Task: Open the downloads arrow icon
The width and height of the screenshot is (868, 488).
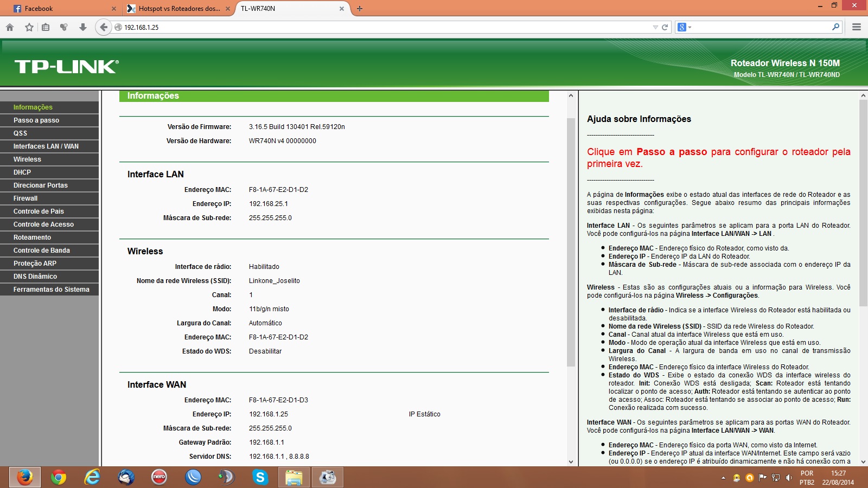Action: pyautogui.click(x=83, y=27)
